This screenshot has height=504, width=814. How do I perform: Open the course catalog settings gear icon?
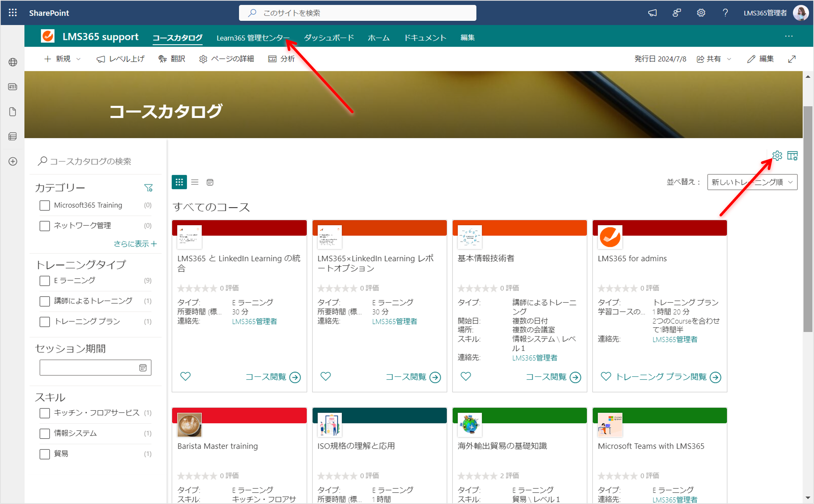pyautogui.click(x=777, y=155)
